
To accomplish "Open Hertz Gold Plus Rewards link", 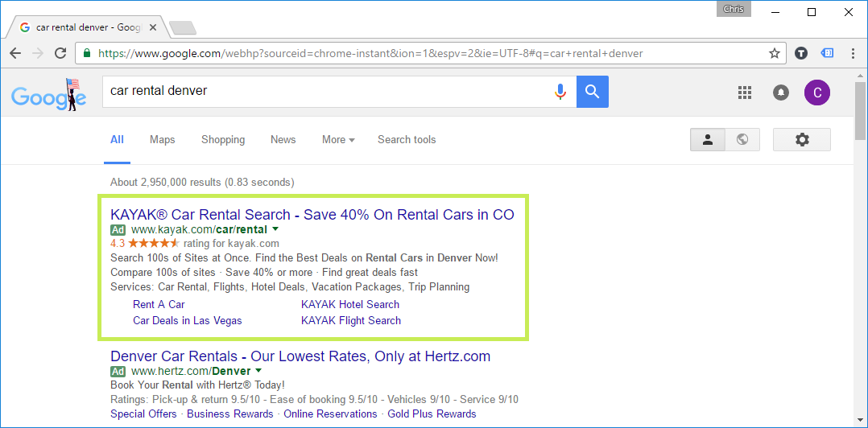I will click(x=432, y=414).
